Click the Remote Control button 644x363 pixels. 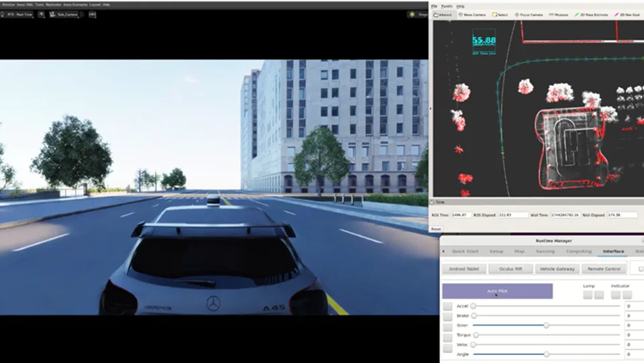[x=604, y=269]
